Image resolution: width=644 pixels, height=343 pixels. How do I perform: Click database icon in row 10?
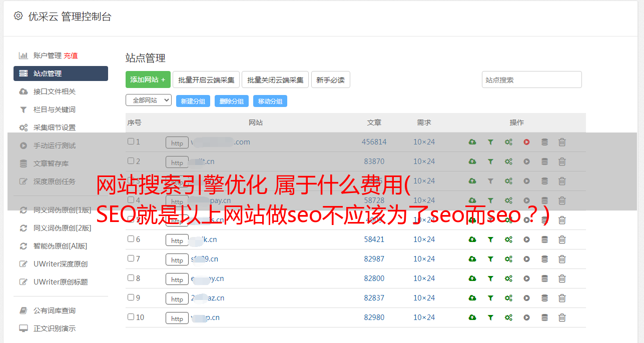544,317
